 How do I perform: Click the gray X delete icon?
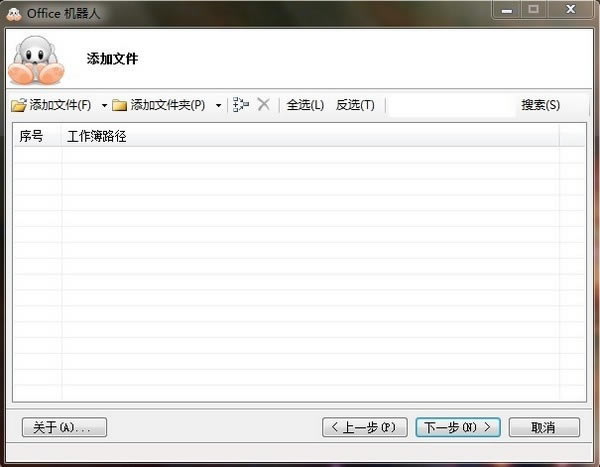tap(264, 104)
